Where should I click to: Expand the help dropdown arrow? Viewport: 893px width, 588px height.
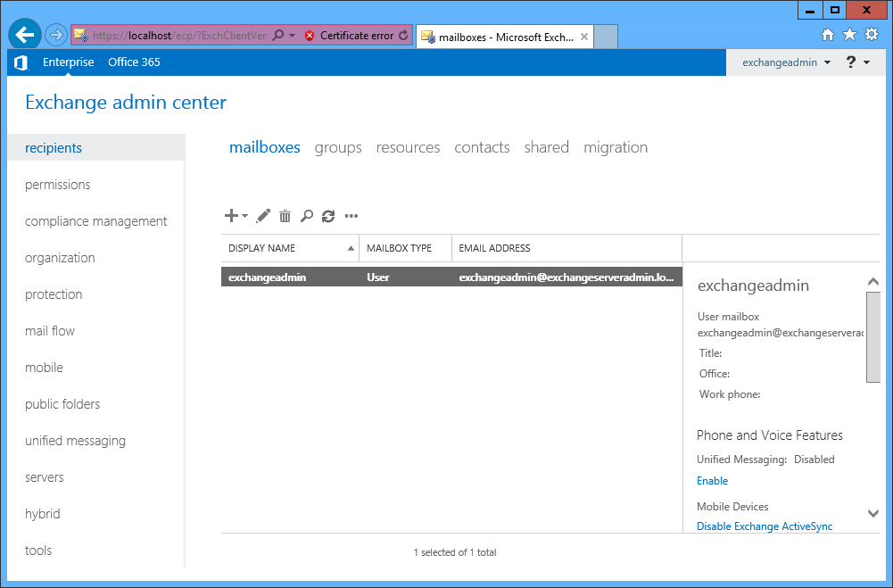[x=867, y=62]
